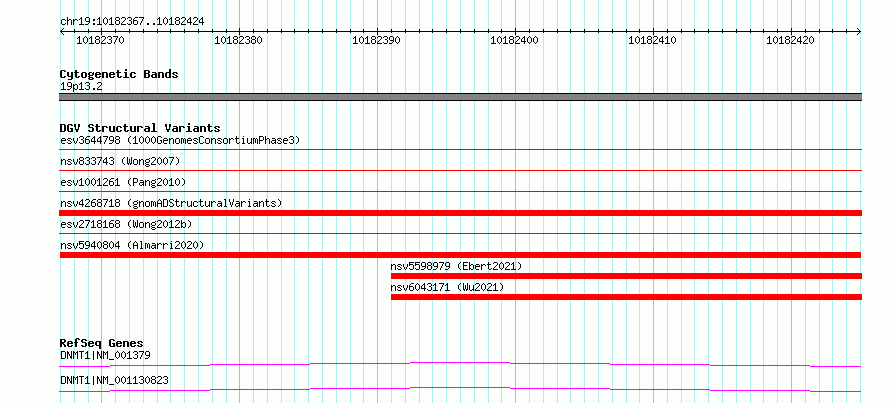Select variant nsv5598979 (Ebert2021) label

(456, 266)
